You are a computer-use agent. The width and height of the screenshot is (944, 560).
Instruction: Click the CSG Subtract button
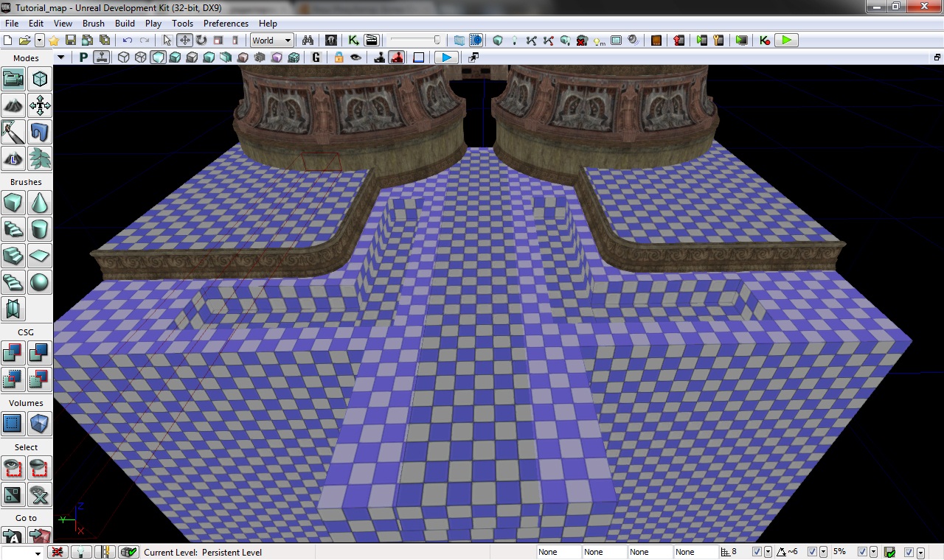(x=40, y=353)
